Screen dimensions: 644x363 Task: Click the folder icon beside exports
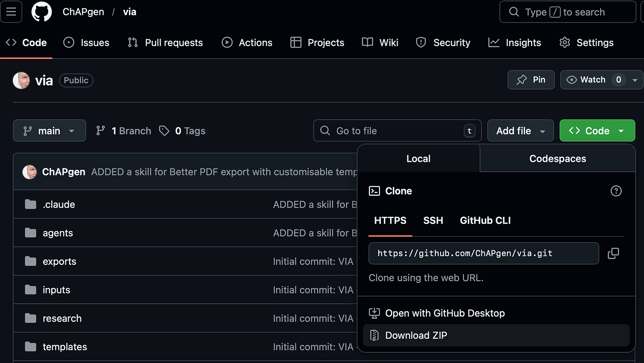tap(31, 261)
